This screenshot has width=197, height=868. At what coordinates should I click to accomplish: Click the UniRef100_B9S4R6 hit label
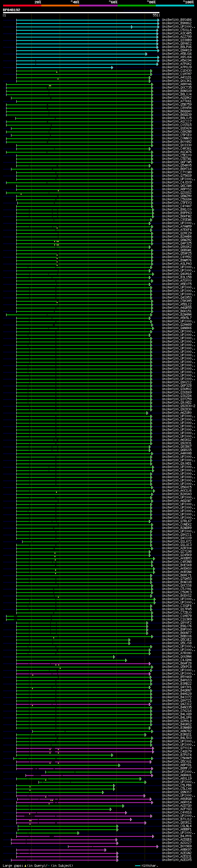pyautogui.click(x=177, y=20)
